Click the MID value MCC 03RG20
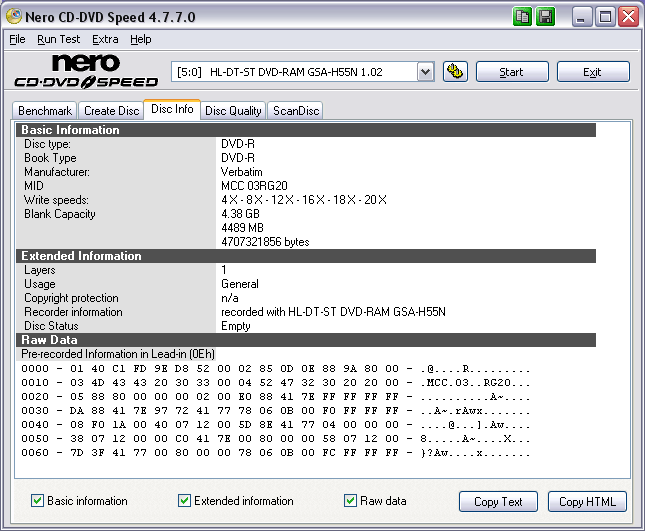Screen dimensions: 645x531 point(254,186)
